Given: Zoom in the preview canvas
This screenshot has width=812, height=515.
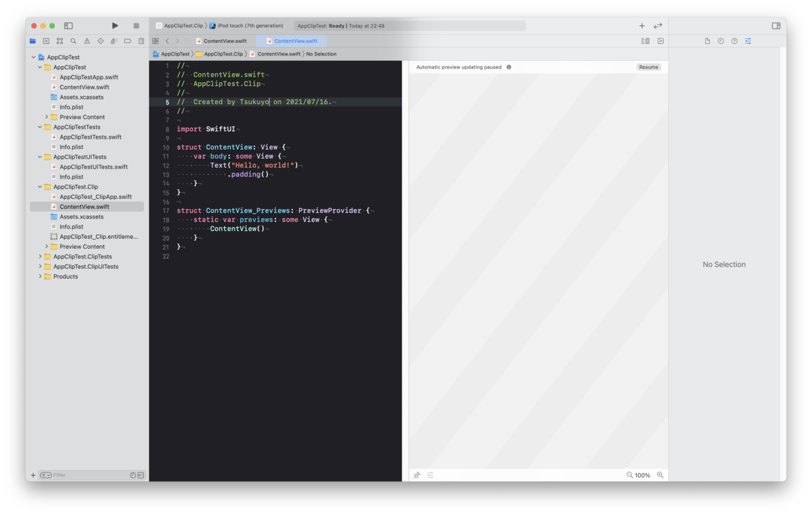Looking at the screenshot, I should coord(660,475).
